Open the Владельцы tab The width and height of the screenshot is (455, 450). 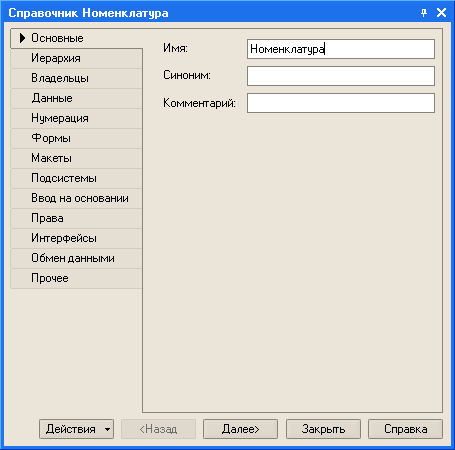point(77,78)
